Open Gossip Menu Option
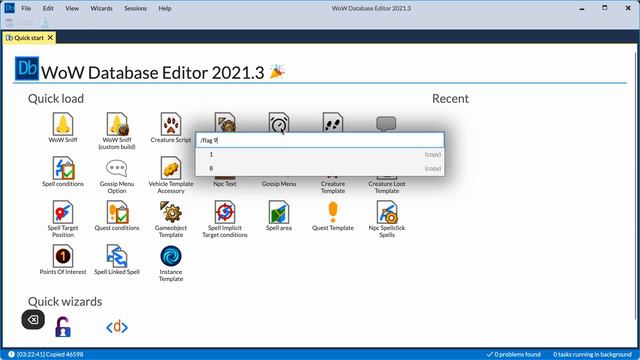 117,176
